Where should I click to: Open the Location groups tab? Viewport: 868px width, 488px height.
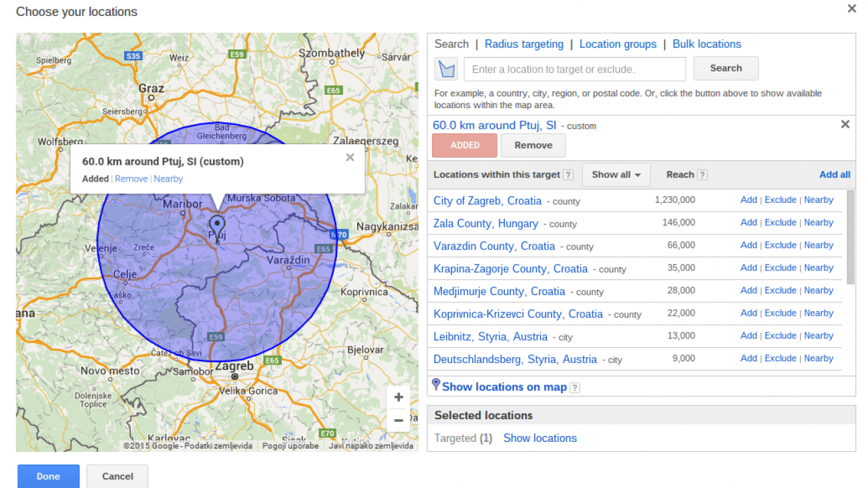pyautogui.click(x=618, y=44)
